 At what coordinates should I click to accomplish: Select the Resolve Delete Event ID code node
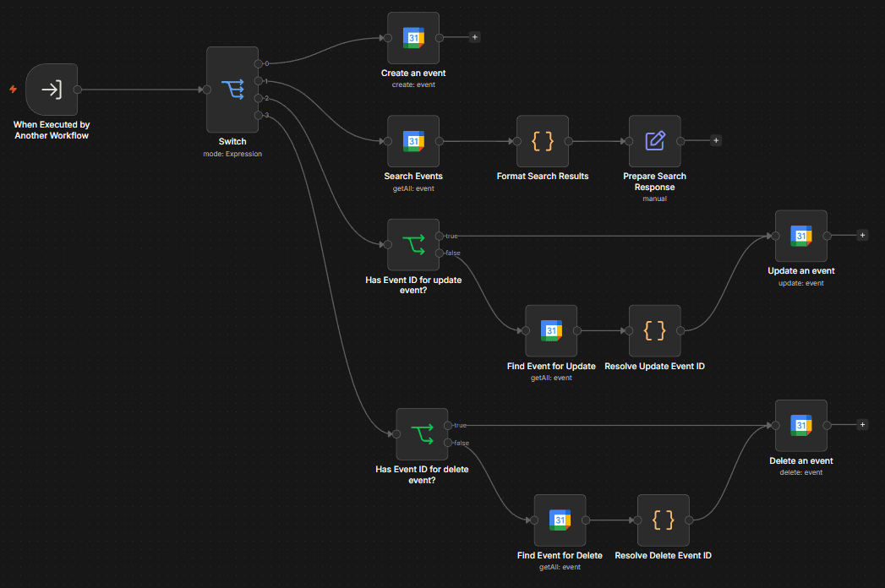pyautogui.click(x=664, y=520)
